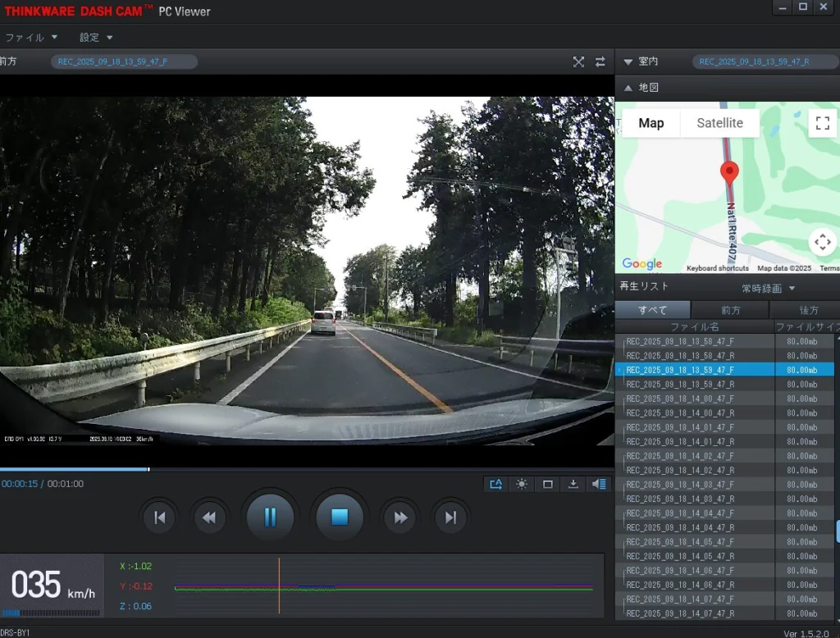Switch map to Satellite view

tap(719, 123)
